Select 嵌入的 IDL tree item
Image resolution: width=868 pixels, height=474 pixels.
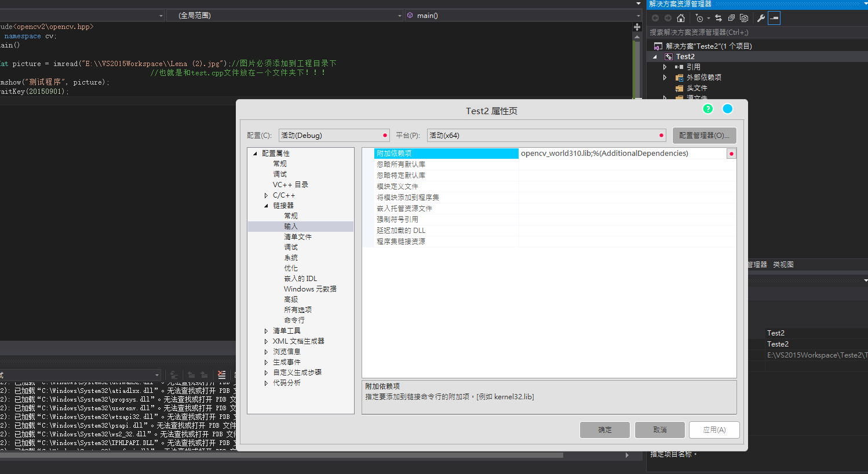tap(300, 279)
